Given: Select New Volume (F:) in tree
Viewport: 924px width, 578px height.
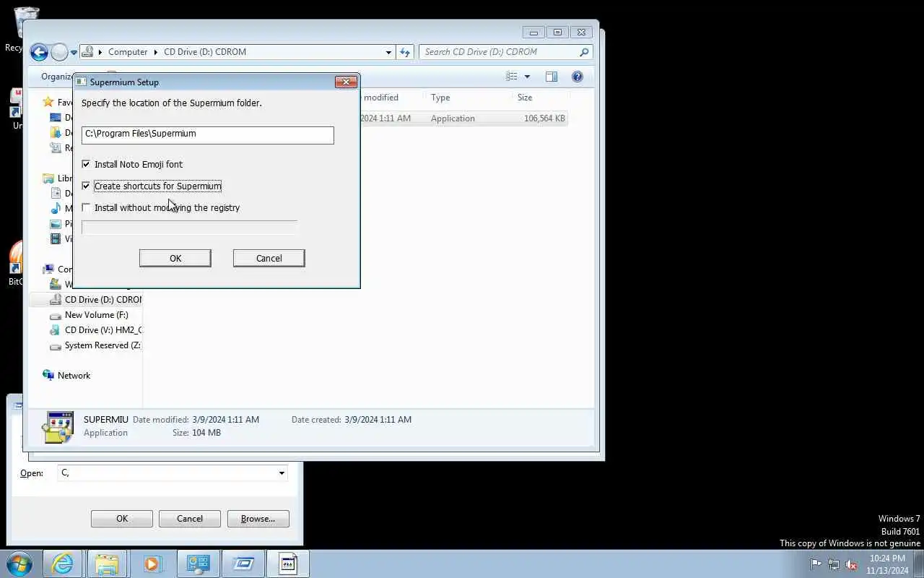Looking at the screenshot, I should [96, 315].
